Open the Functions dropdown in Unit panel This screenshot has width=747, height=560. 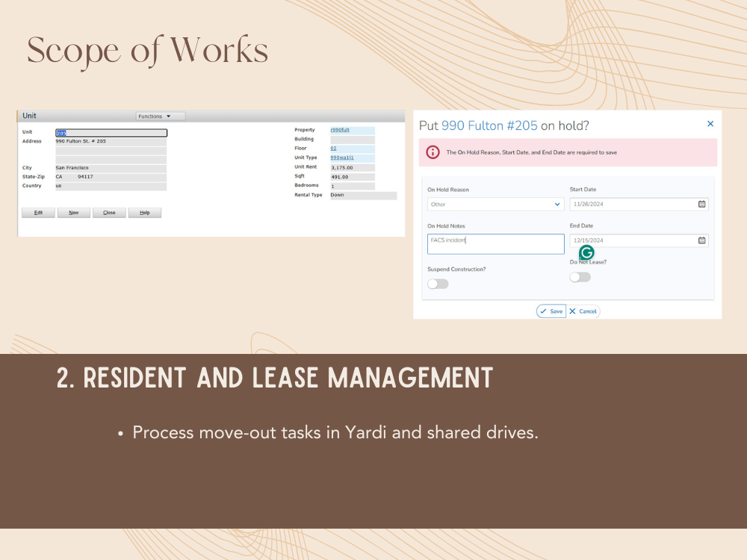coord(161,116)
